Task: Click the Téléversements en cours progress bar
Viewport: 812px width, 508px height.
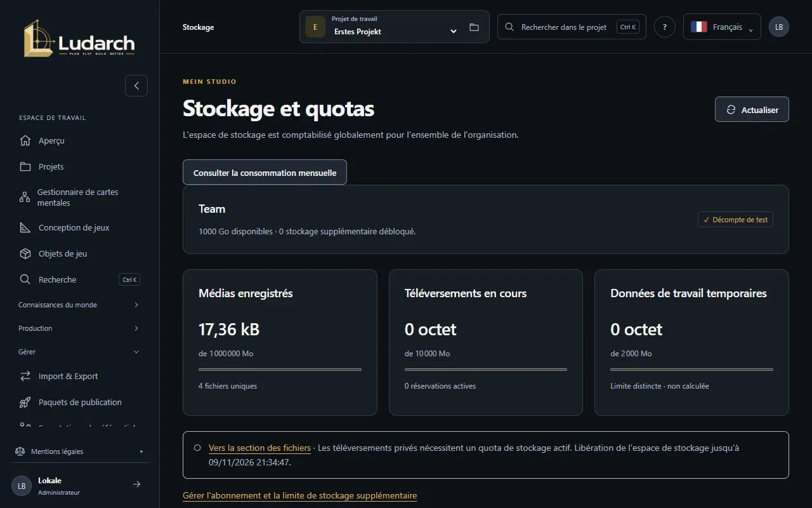Action: [486, 370]
